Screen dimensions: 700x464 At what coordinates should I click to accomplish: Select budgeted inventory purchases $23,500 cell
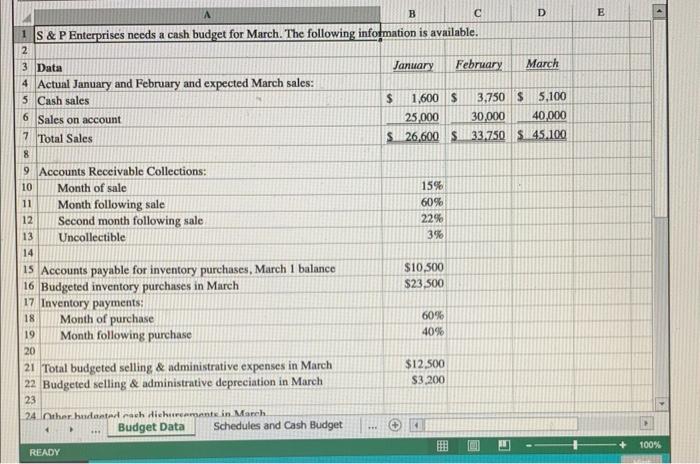pyautogui.click(x=415, y=284)
